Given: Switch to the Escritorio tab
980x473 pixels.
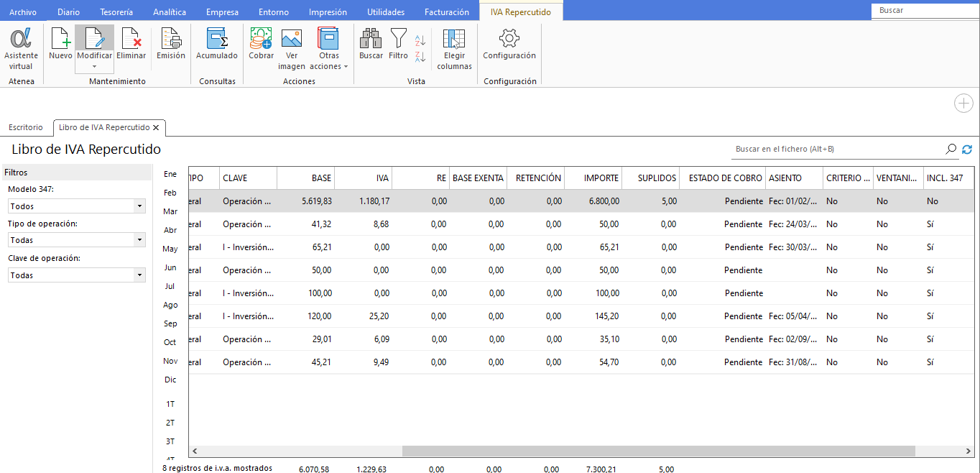Looking at the screenshot, I should pyautogui.click(x=26, y=127).
